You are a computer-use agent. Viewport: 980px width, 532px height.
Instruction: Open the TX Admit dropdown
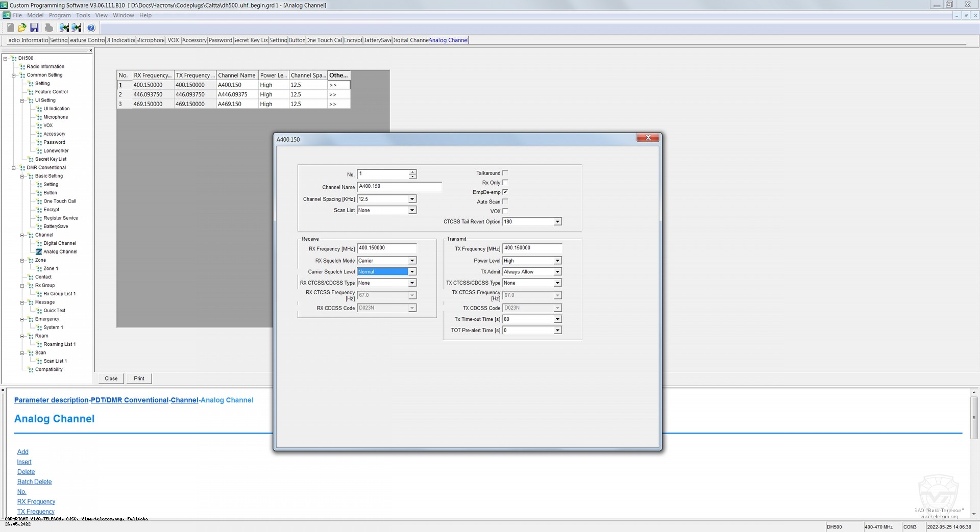(x=557, y=272)
